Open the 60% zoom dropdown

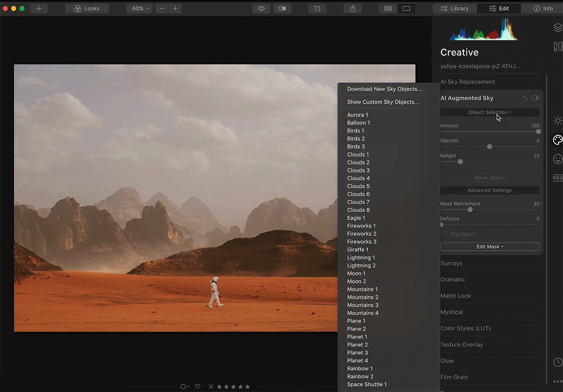click(x=140, y=8)
